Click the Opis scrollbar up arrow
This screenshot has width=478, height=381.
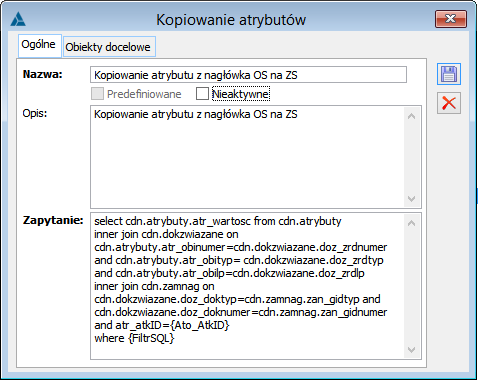click(412, 116)
